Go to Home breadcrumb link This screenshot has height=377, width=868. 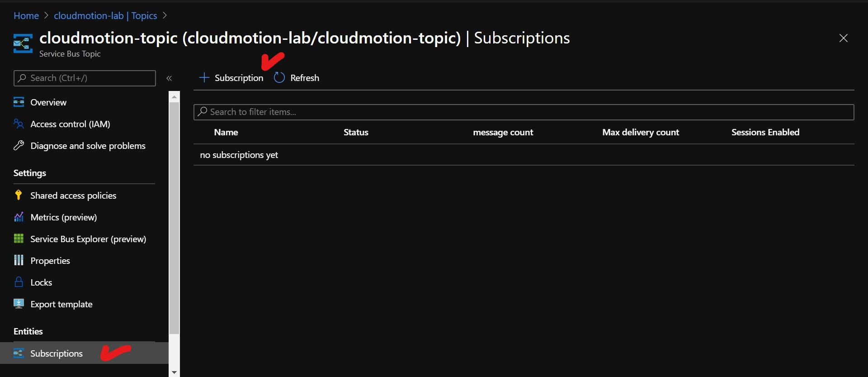click(x=26, y=16)
